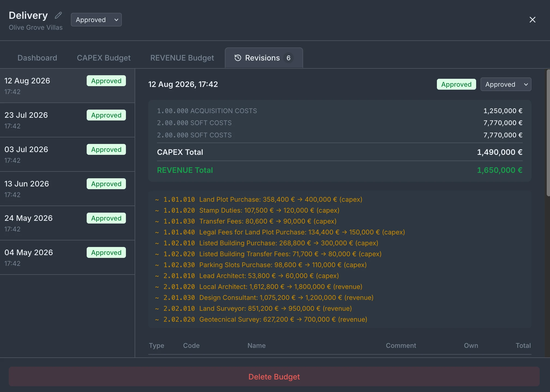This screenshot has width=550, height=392.
Task: Close the budget dialog with the X
Action: tap(532, 20)
